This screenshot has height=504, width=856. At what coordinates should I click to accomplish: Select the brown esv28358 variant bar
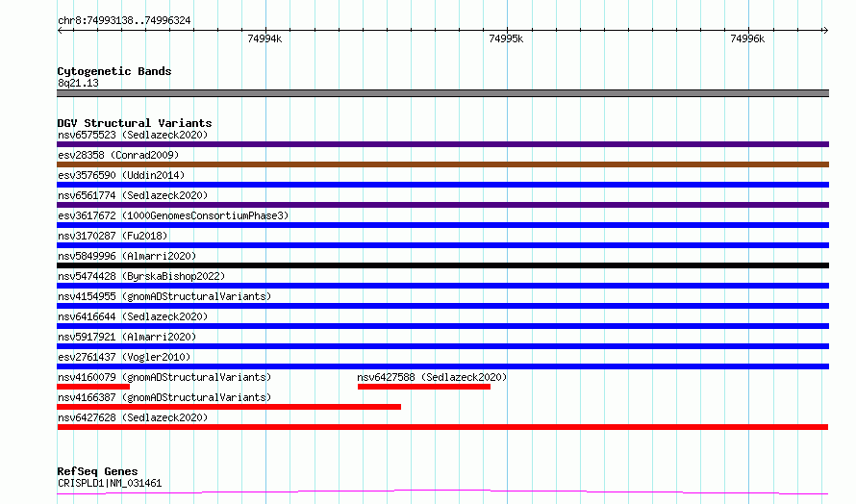(442, 164)
